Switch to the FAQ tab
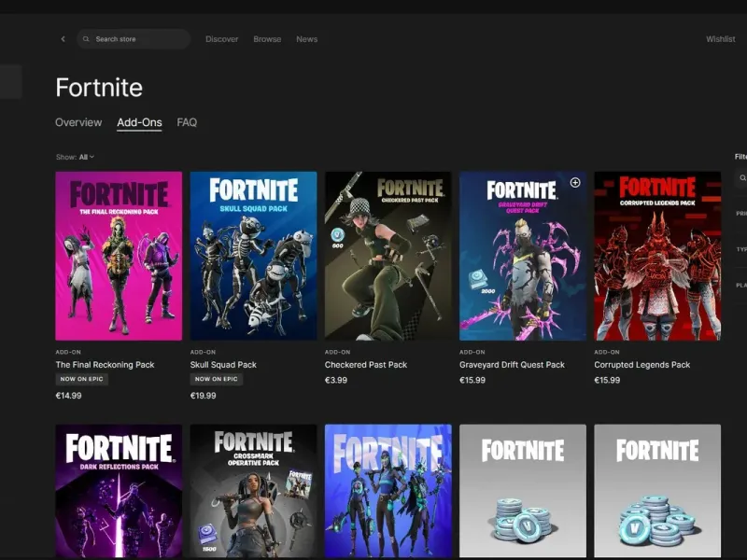Image resolution: width=747 pixels, height=560 pixels. click(x=187, y=122)
